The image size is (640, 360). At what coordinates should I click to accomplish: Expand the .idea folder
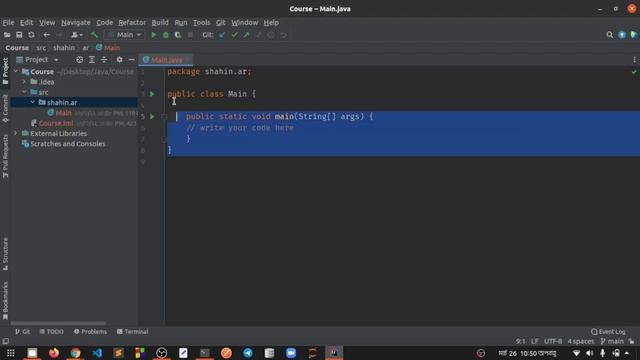tap(24, 82)
